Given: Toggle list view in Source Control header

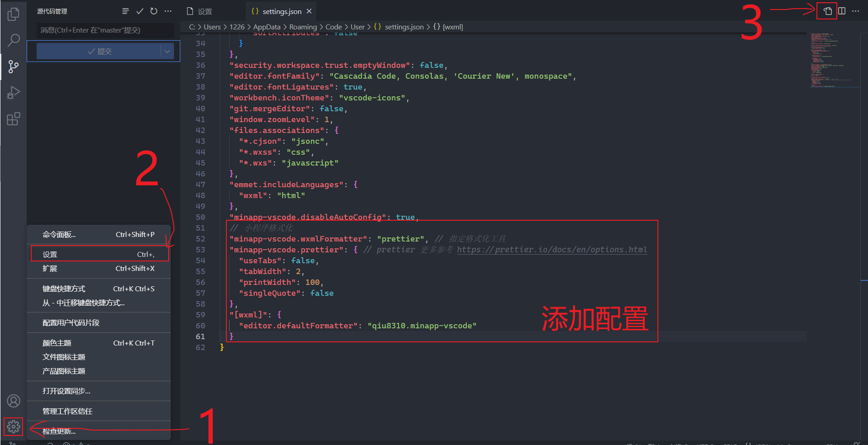Looking at the screenshot, I should click(x=126, y=11).
